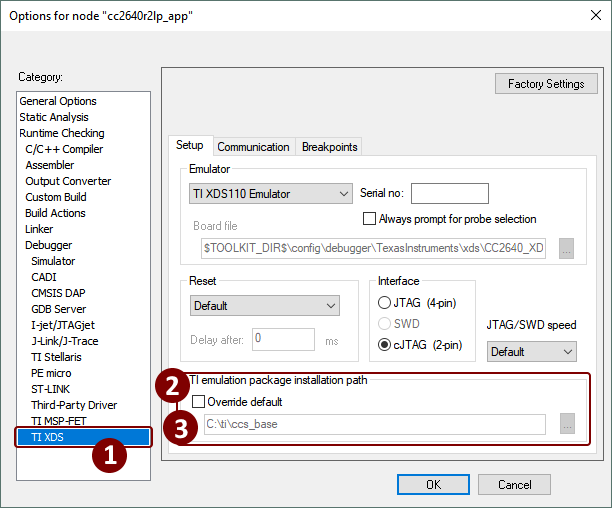Image resolution: width=612 pixels, height=508 pixels.
Task: Click the Cancel button
Action: coord(515,484)
